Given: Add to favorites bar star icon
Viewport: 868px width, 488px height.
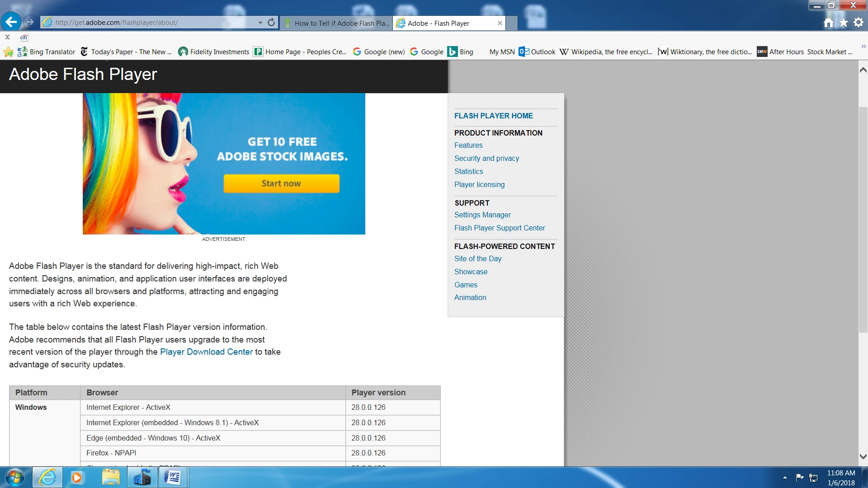Looking at the screenshot, I should pyautogui.click(x=8, y=52).
